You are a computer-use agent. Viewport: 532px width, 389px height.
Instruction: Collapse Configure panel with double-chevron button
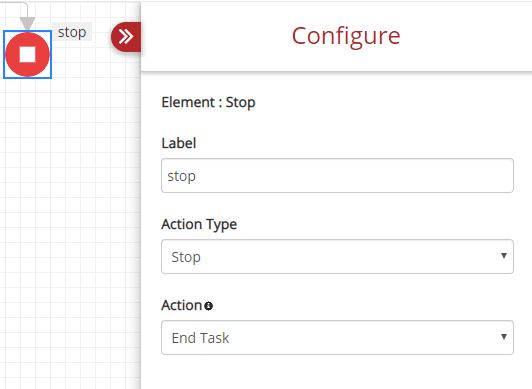click(126, 37)
